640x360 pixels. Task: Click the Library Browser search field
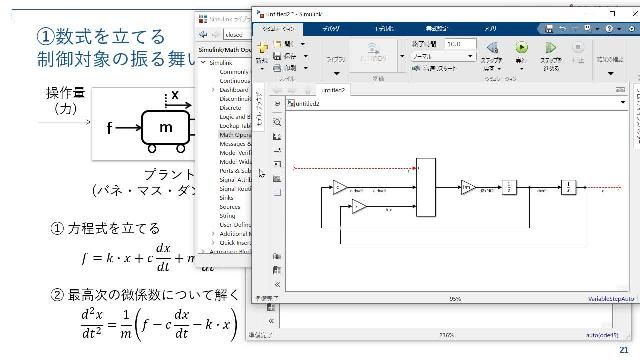(237, 35)
